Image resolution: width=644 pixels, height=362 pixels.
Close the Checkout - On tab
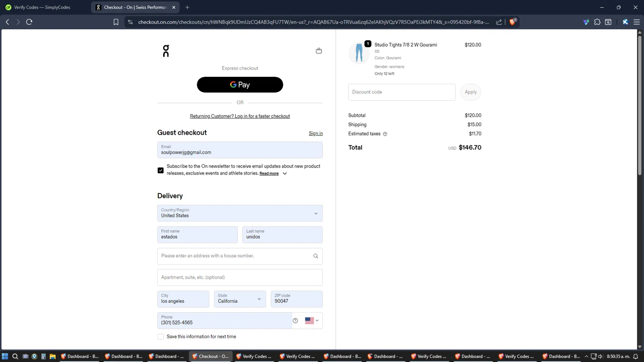pyautogui.click(x=174, y=7)
